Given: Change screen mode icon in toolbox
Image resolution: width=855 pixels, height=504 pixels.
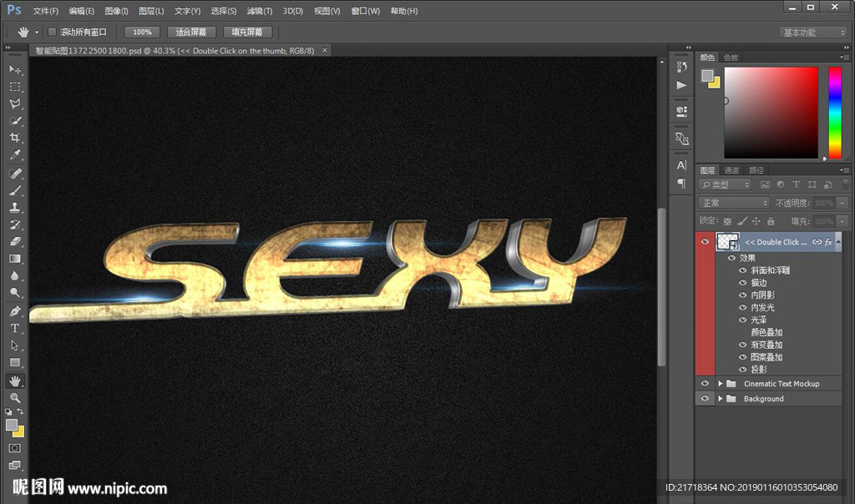Looking at the screenshot, I should [15, 465].
